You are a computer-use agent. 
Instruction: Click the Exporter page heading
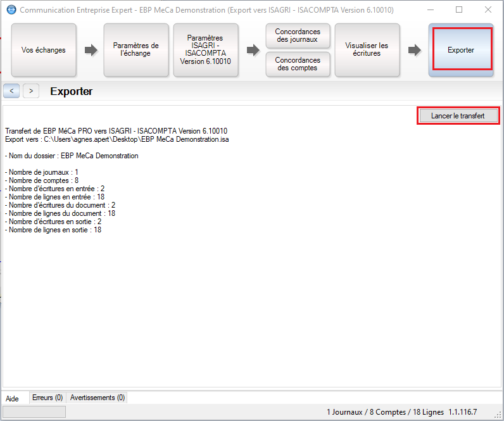[x=72, y=91]
